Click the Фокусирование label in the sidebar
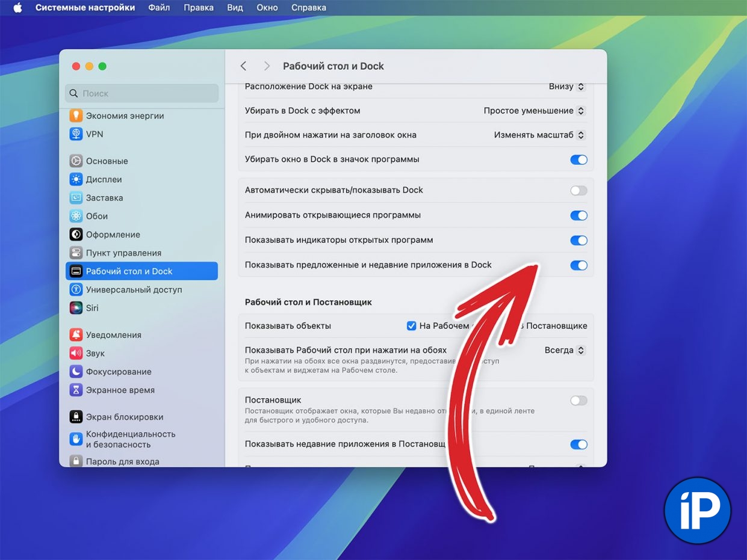The width and height of the screenshot is (747, 560). [119, 372]
